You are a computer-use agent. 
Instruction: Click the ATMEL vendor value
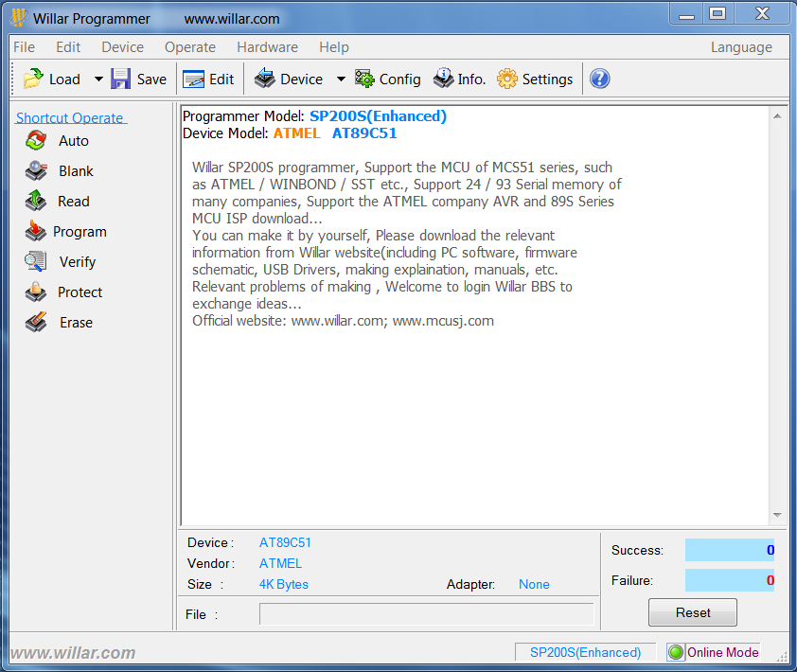(x=280, y=564)
